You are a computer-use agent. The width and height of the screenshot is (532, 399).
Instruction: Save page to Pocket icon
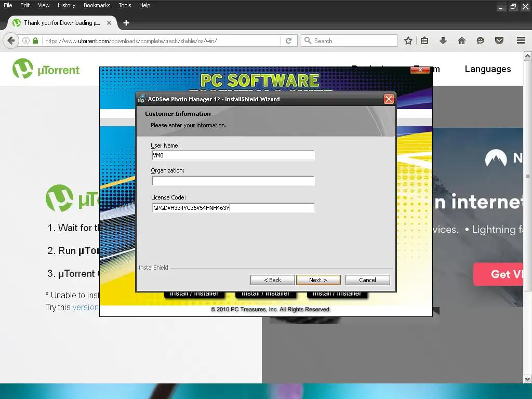[x=499, y=41]
